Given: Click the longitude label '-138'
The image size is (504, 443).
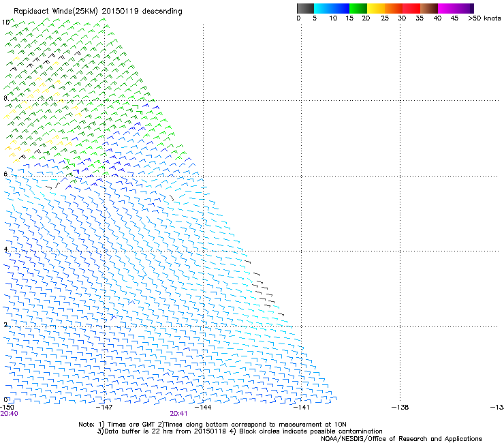Looking at the screenshot, I should click(400, 408).
